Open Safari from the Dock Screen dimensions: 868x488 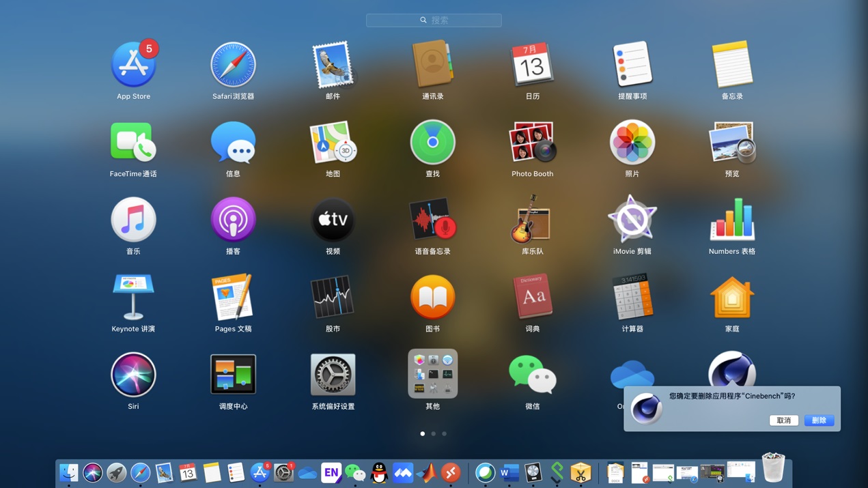141,472
